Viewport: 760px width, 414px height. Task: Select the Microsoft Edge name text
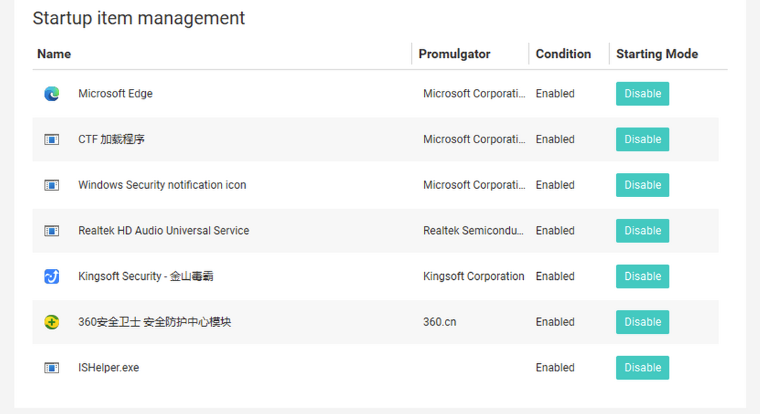coord(115,94)
